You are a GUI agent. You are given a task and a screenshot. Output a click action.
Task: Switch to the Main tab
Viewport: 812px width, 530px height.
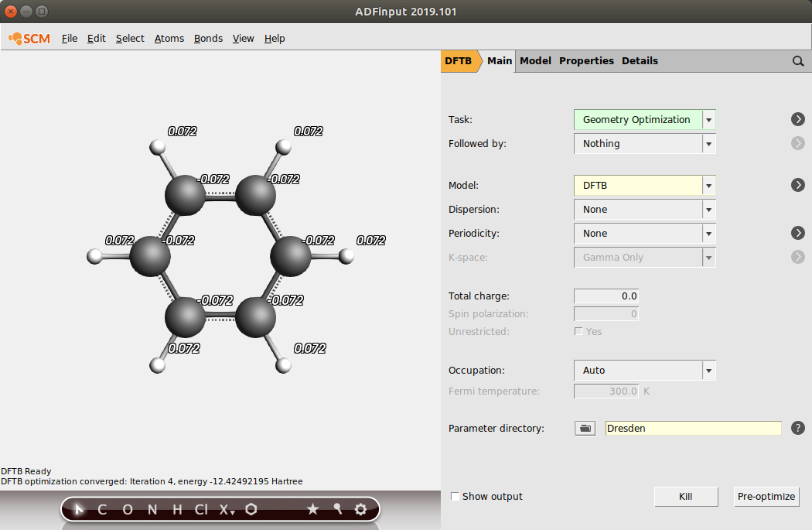pyautogui.click(x=500, y=61)
